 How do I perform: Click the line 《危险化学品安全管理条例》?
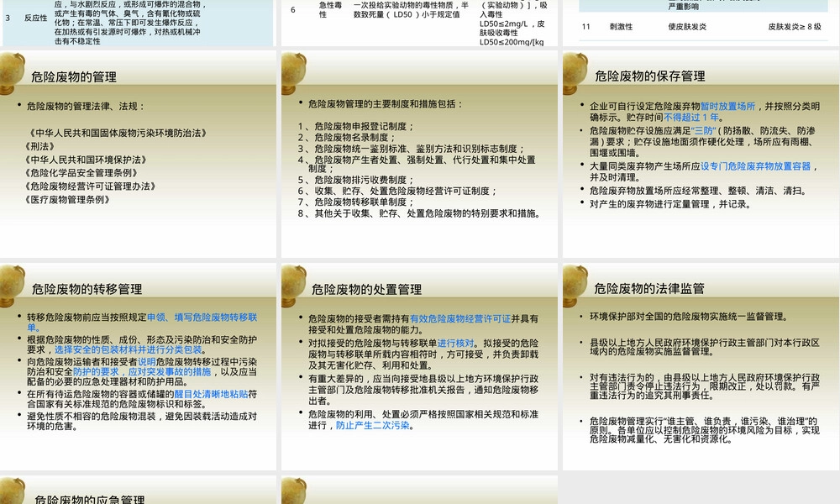tap(81, 173)
